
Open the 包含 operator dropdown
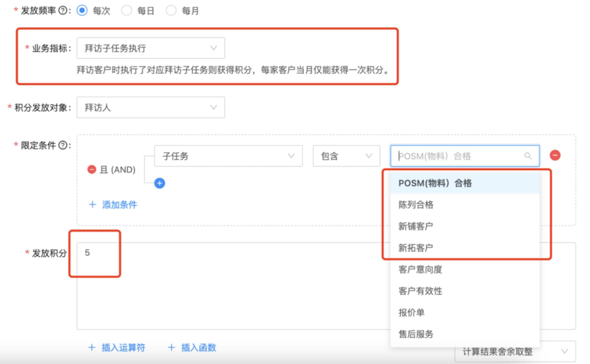tap(346, 156)
